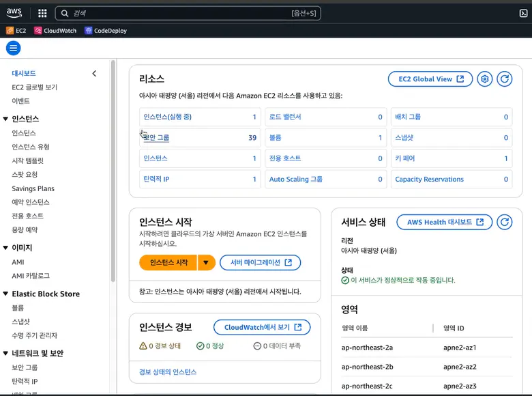Collapse the sidebar with the chevron
This screenshot has height=396, width=532.
coord(94,73)
